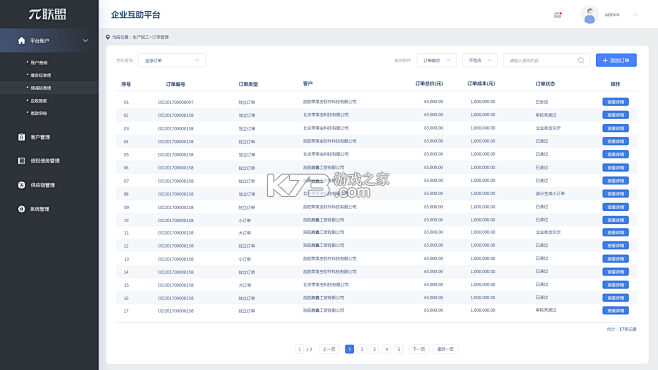
Task: Open the 全部订单 status dropdown
Action: click(172, 60)
